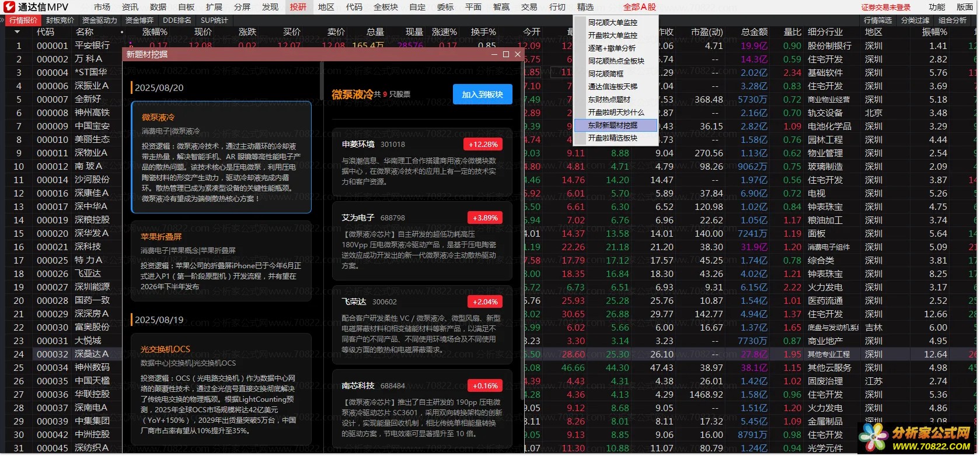Image resolution: width=980 pixels, height=456 pixels.
Task: Open the 分类过滤 tab
Action: coord(915,20)
